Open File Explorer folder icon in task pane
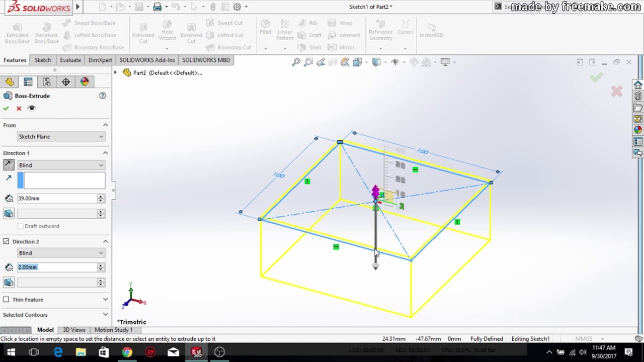 [x=638, y=108]
